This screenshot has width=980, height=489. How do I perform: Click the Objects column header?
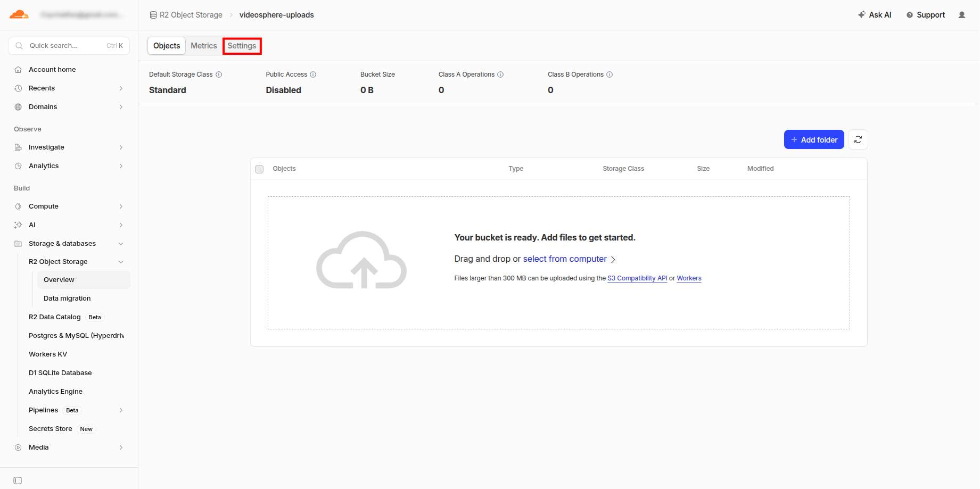[x=284, y=169]
